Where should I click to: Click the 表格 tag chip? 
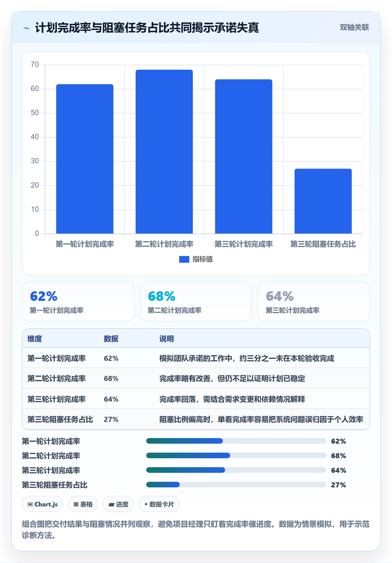click(x=83, y=504)
